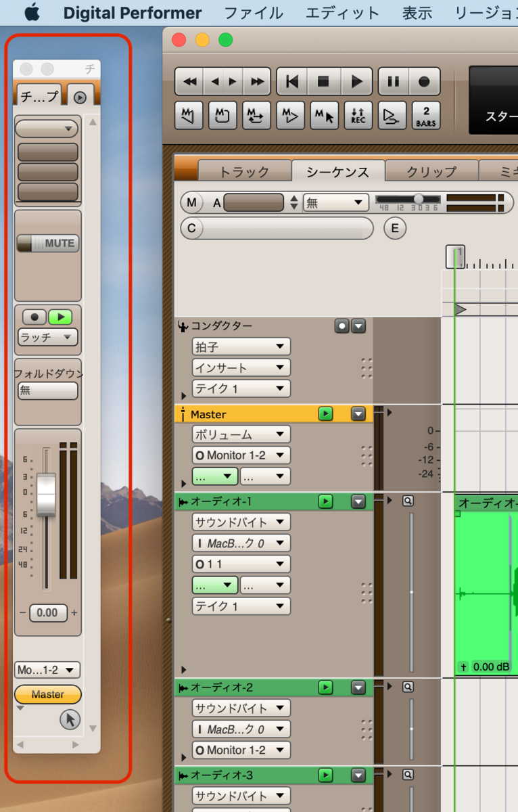Open the インサート dropdown on コンダクター track

(241, 368)
